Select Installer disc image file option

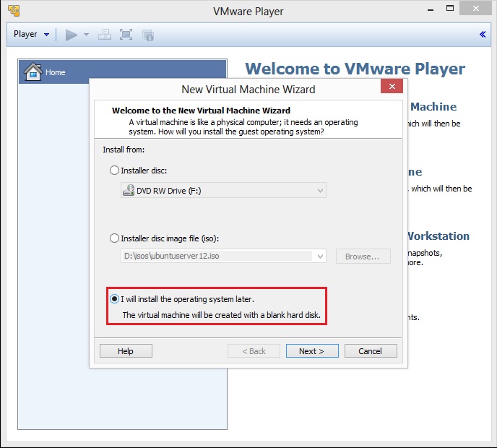click(114, 238)
